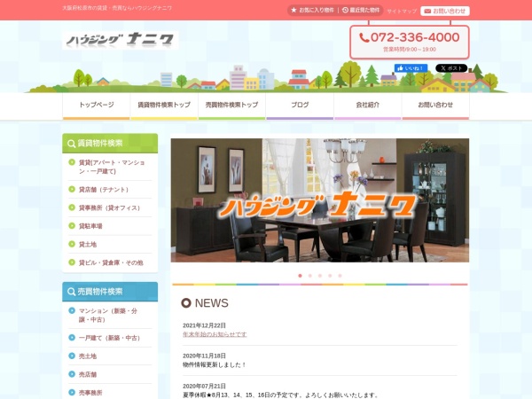Open 賃貸物件検索トップ in the navigation bar
532x399 pixels.
click(x=164, y=106)
